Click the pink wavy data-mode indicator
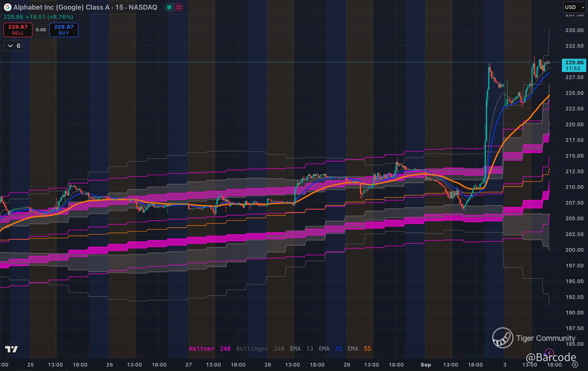 click(178, 7)
